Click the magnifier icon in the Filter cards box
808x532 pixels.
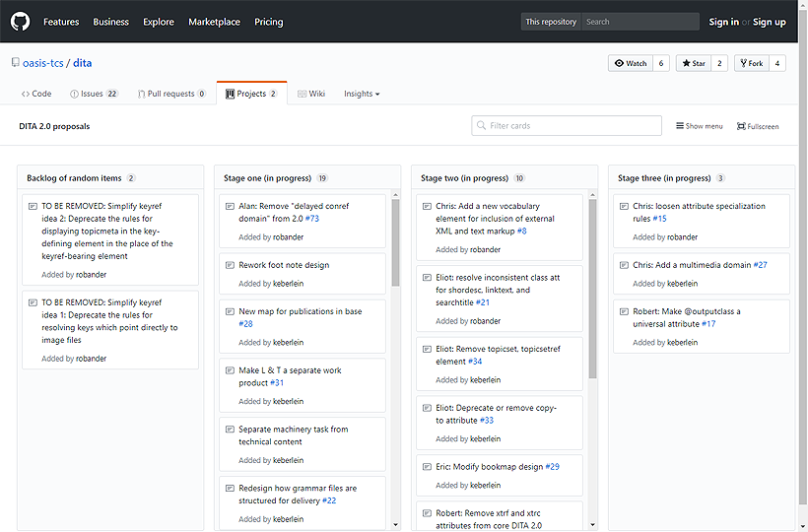(481, 125)
